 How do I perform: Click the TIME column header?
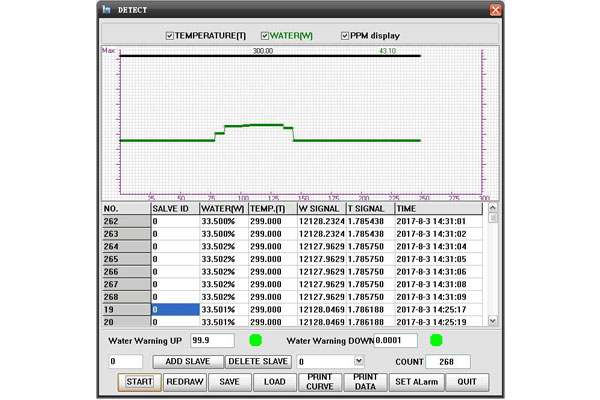440,208
